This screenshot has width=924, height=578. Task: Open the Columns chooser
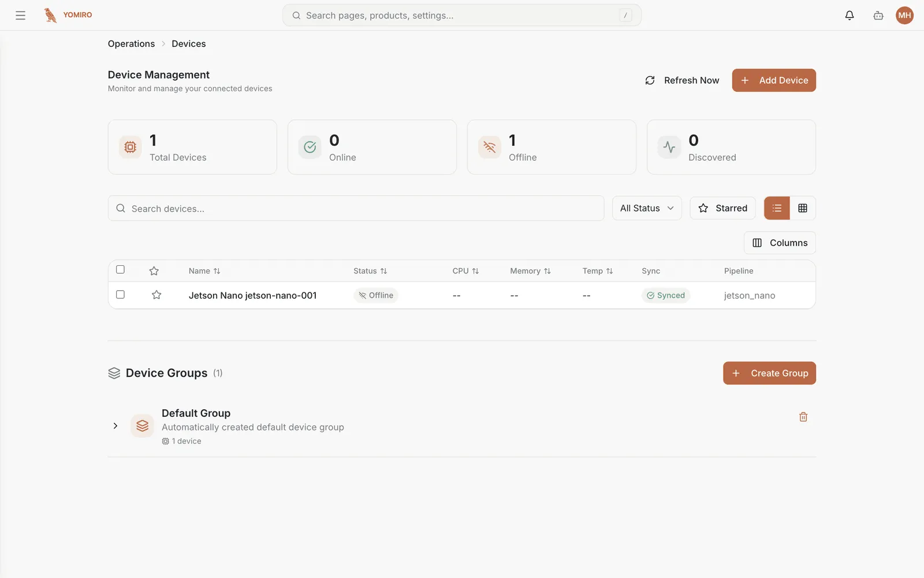point(780,243)
